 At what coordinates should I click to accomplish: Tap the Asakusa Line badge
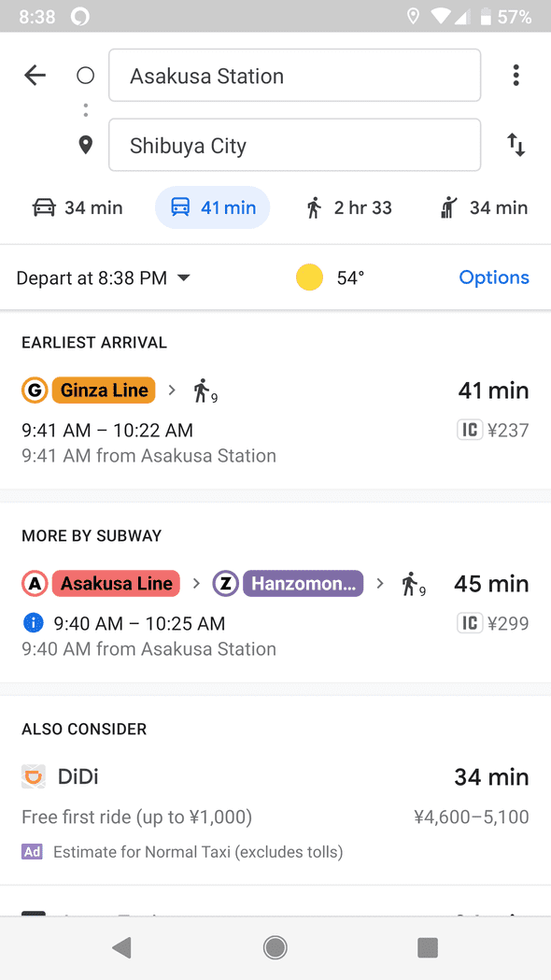coord(116,584)
